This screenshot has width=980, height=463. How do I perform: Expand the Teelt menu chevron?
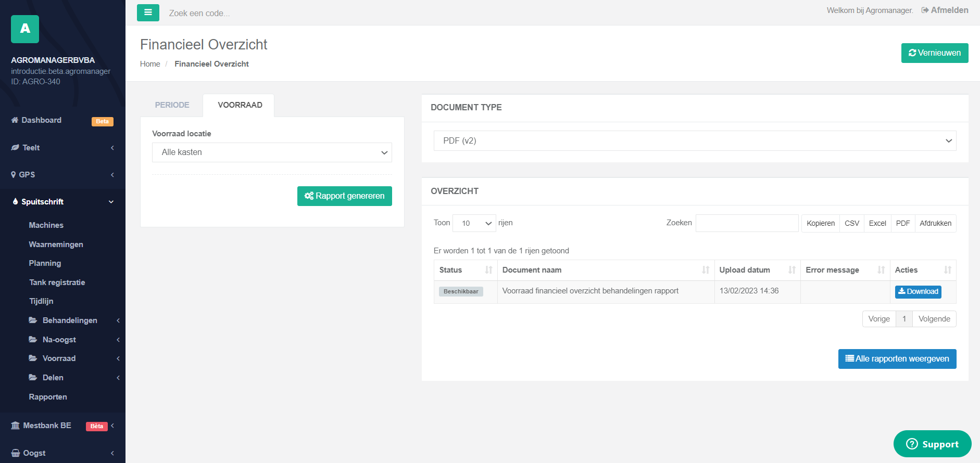point(112,148)
